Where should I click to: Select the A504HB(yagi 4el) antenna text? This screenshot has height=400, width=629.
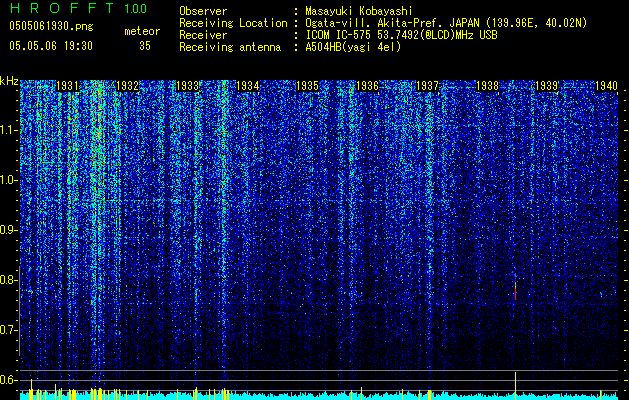pos(353,47)
